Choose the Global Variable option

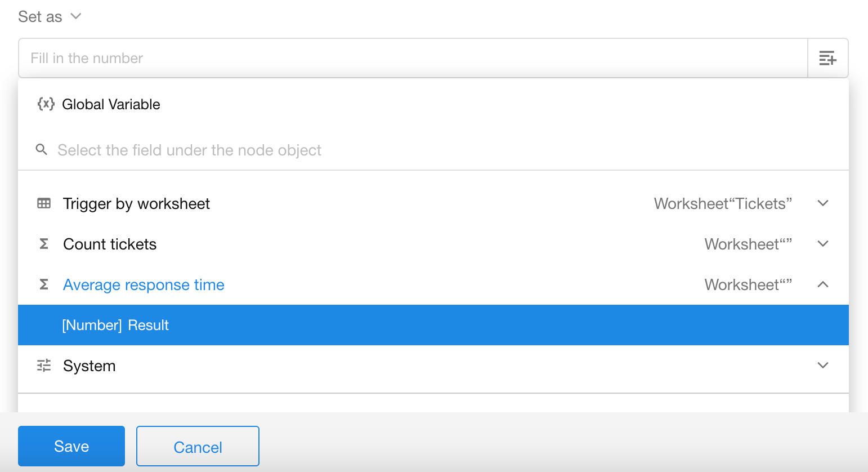click(x=111, y=104)
